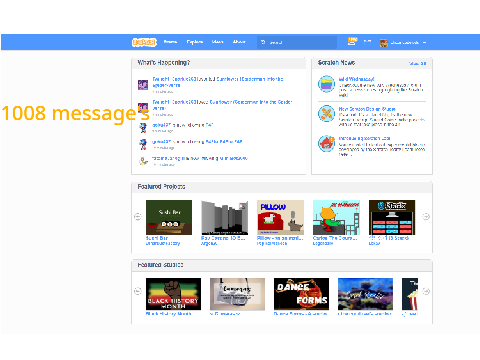Open the Ideas menu item
The width and height of the screenshot is (480, 360).
(217, 42)
